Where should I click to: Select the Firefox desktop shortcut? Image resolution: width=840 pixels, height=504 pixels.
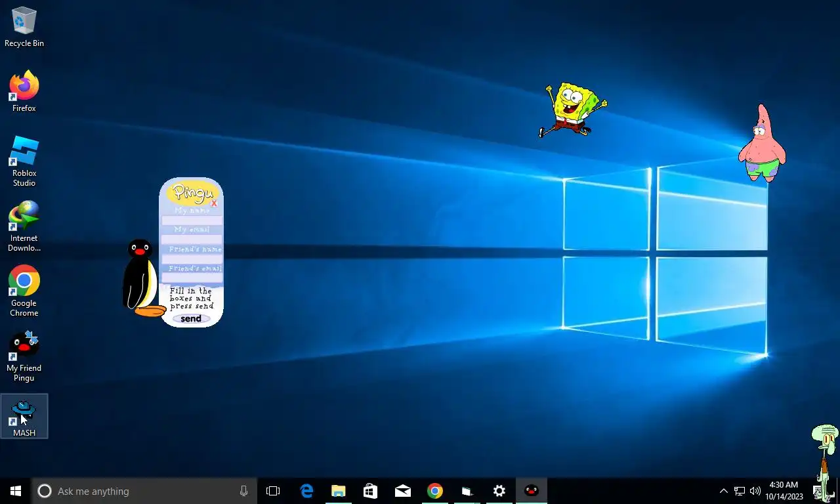click(x=24, y=91)
